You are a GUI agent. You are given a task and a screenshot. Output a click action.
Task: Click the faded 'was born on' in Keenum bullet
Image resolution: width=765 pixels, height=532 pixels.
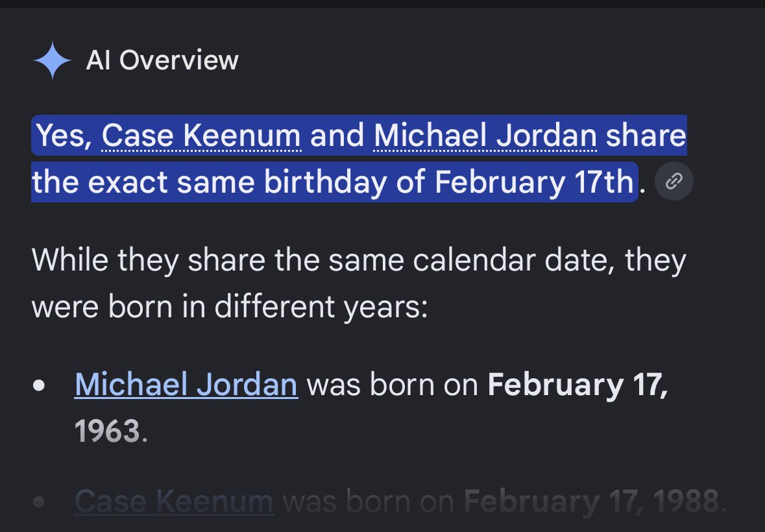click(x=369, y=502)
